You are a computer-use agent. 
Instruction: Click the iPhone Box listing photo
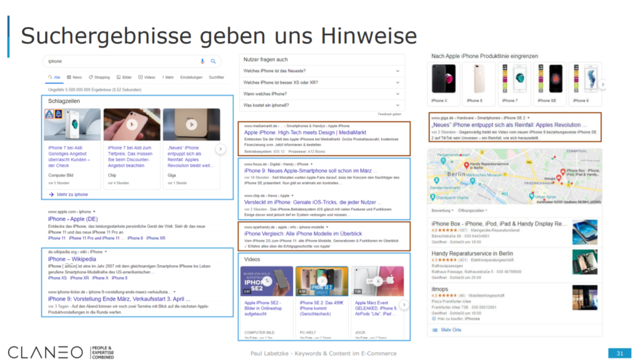point(585,232)
